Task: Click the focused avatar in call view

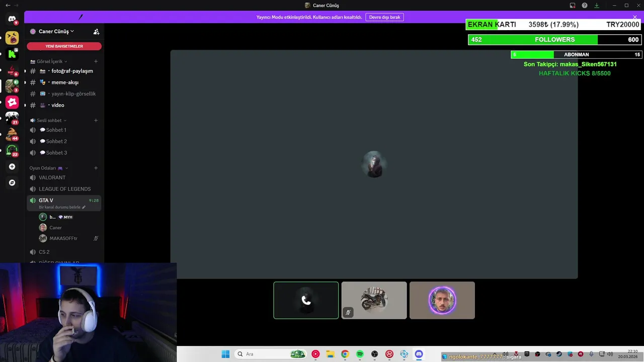Action: (x=374, y=164)
